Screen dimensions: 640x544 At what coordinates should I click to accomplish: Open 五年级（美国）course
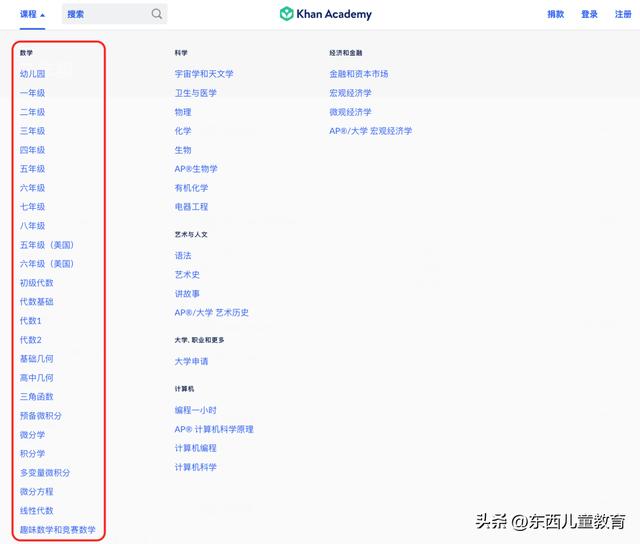click(47, 245)
